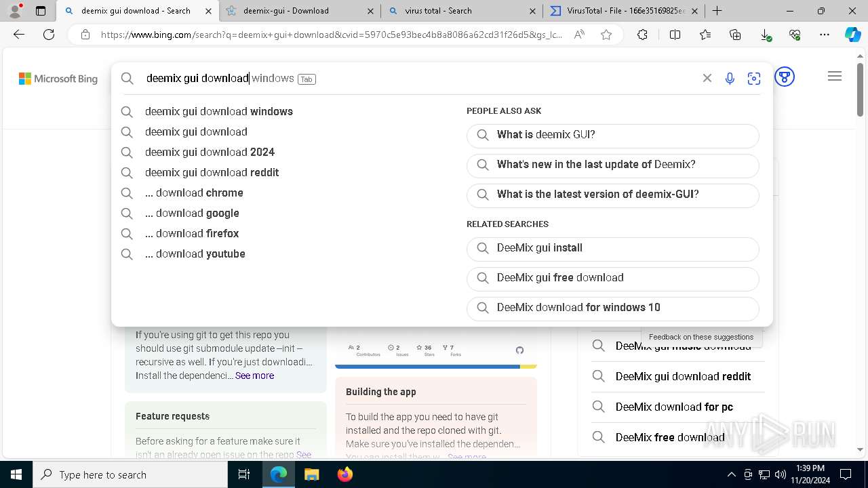Image resolution: width=868 pixels, height=488 pixels.
Task: Open a new tab with plus button
Action: [x=717, y=11]
